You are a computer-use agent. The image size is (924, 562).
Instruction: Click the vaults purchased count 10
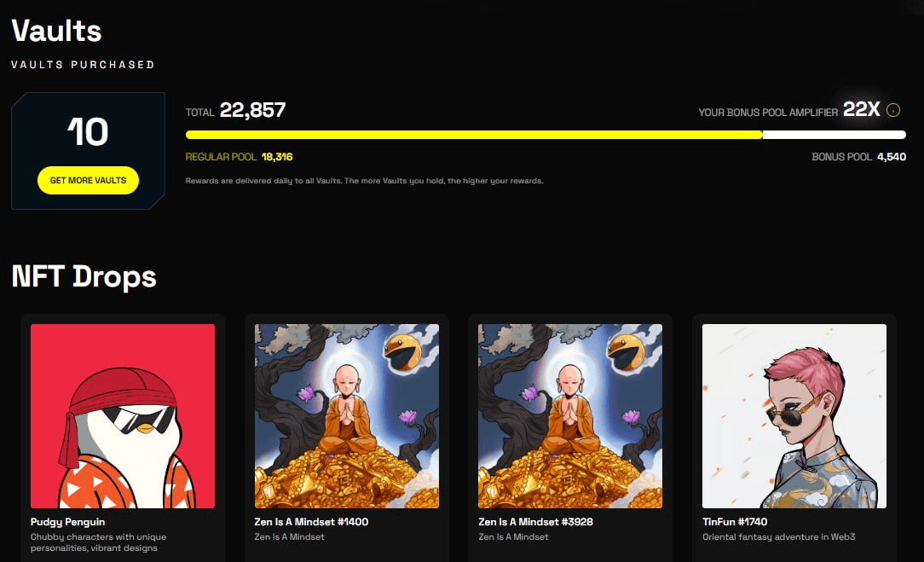pos(88,131)
